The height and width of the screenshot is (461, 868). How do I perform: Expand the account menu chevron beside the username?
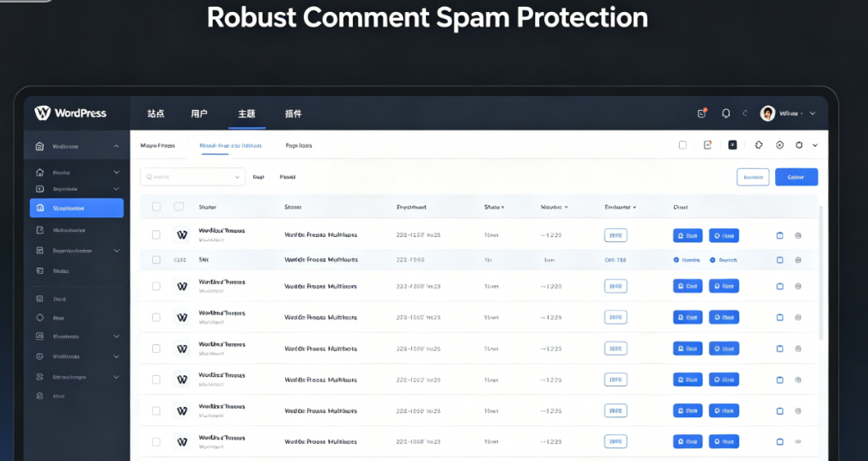click(812, 113)
